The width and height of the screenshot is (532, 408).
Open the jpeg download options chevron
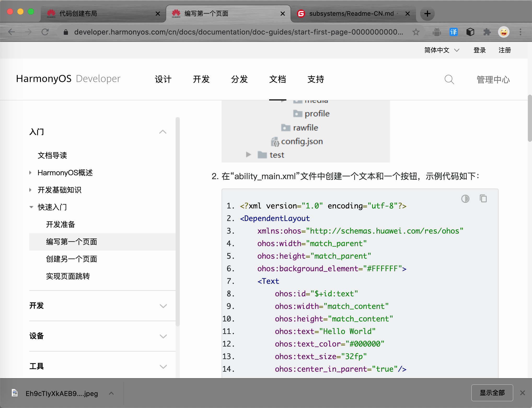coord(111,393)
